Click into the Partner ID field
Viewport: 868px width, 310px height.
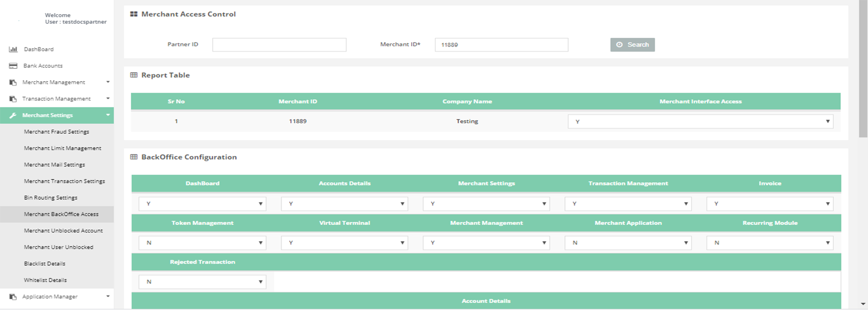[279, 45]
